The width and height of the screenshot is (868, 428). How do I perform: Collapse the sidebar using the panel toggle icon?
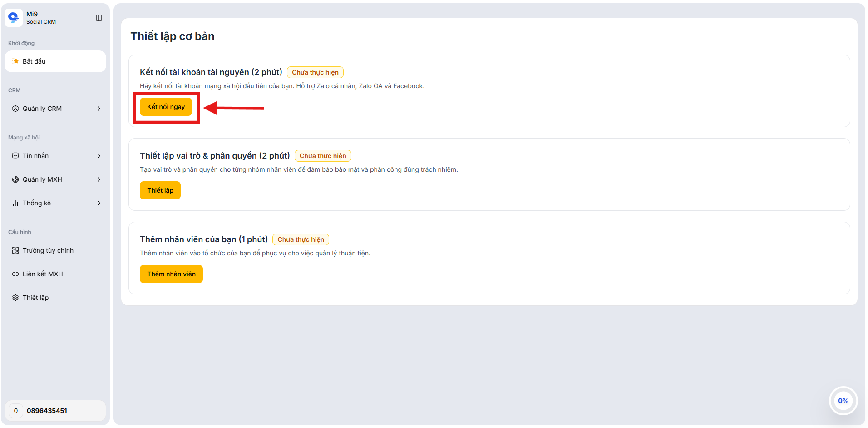pyautogui.click(x=99, y=18)
